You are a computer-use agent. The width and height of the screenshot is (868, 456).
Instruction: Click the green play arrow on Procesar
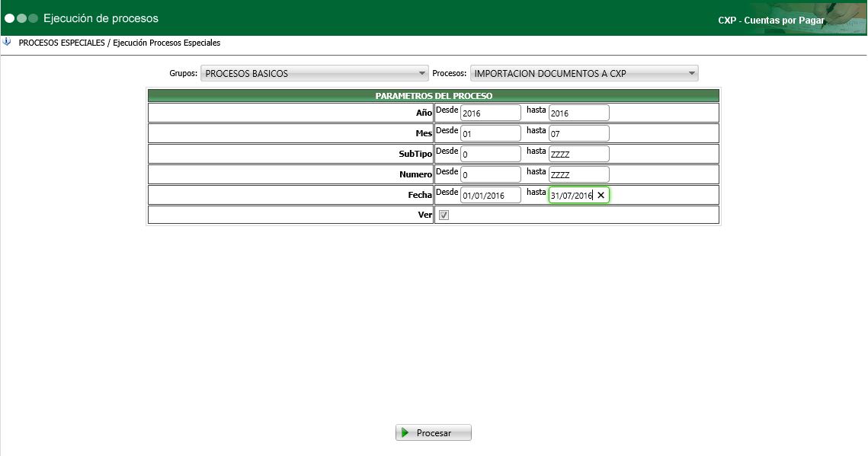coord(405,433)
